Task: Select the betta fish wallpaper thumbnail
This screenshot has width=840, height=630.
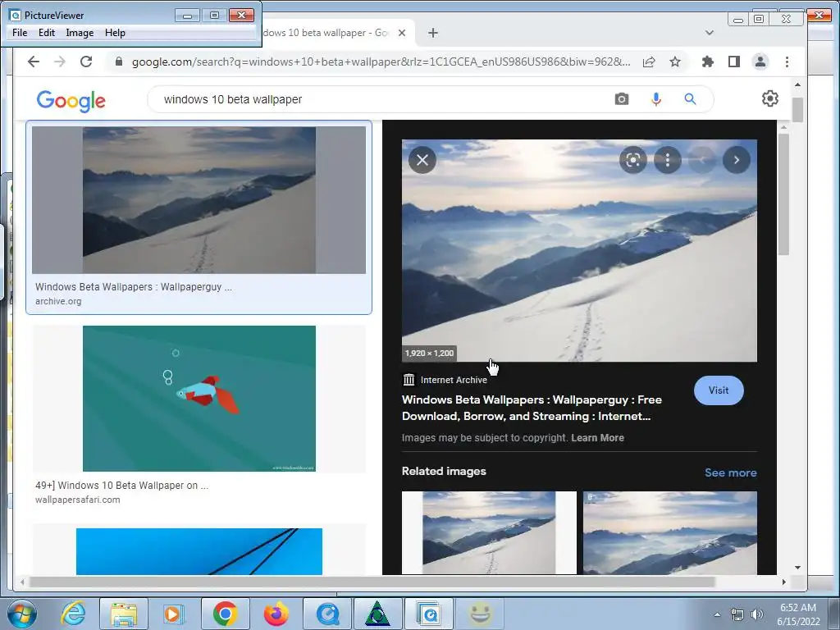Action: tap(199, 399)
